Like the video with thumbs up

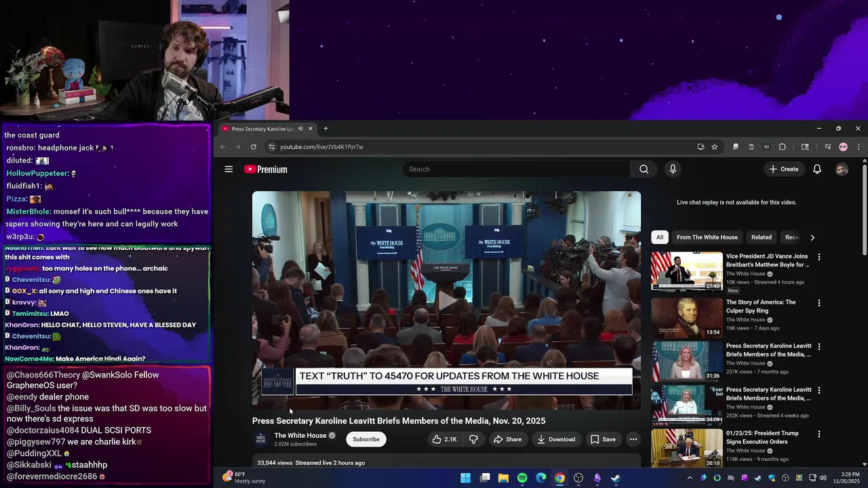coord(444,439)
